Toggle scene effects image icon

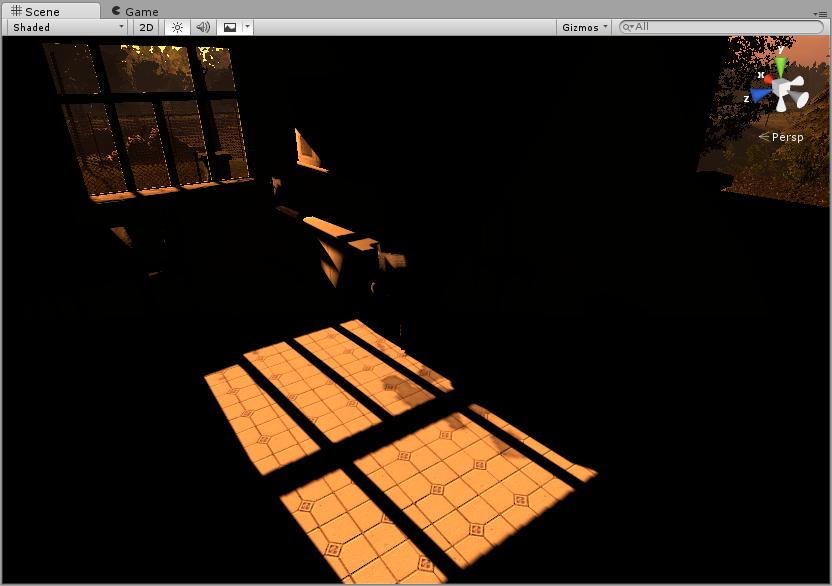pos(230,27)
